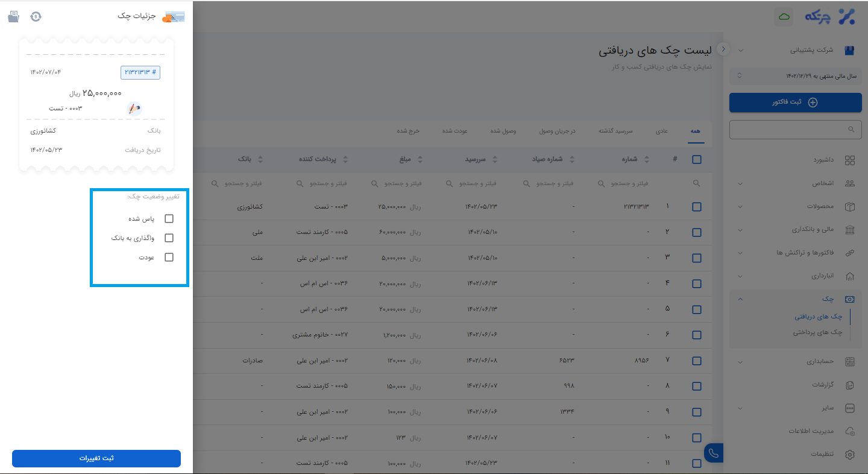
Task: Switch to the خرج شده tab
Action: 407,131
